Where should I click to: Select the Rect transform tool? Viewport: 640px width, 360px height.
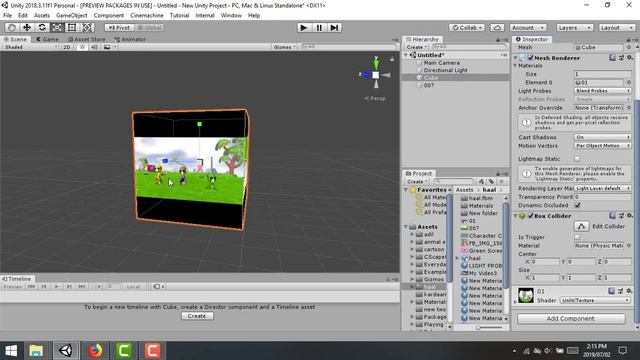(72, 27)
